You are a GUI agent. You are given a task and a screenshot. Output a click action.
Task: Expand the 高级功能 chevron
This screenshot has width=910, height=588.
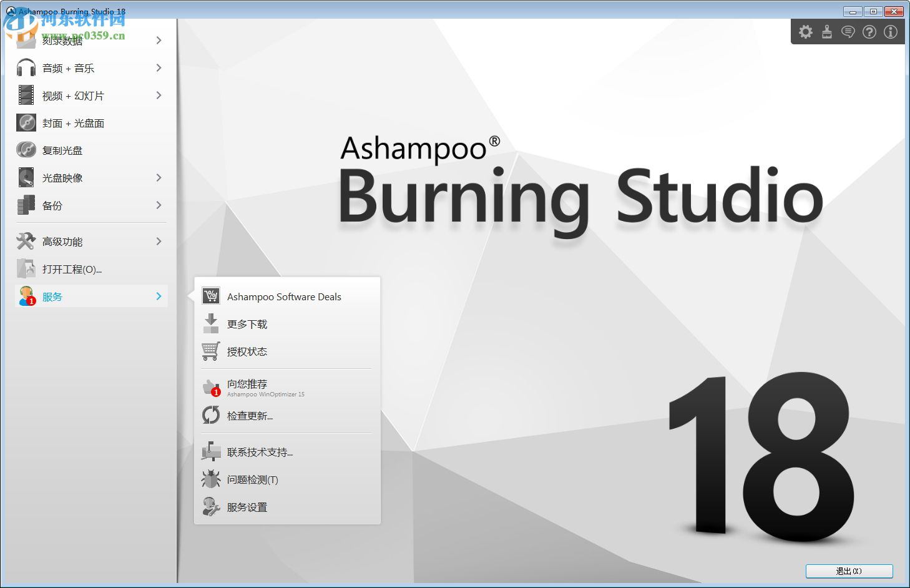pos(159,241)
